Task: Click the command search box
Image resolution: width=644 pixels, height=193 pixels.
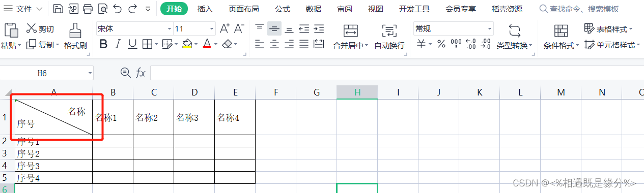Action: (x=579, y=9)
